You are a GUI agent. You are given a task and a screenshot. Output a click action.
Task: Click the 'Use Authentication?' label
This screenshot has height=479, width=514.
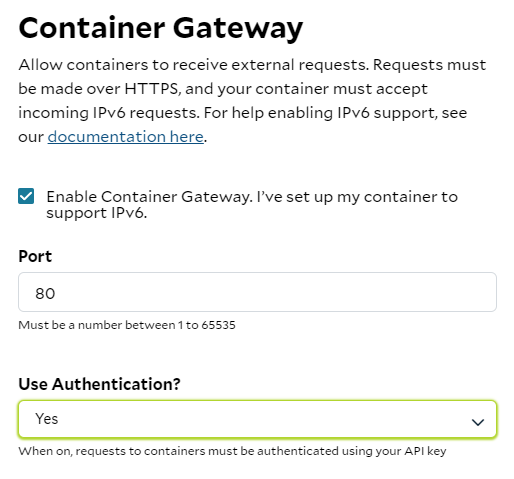click(99, 384)
